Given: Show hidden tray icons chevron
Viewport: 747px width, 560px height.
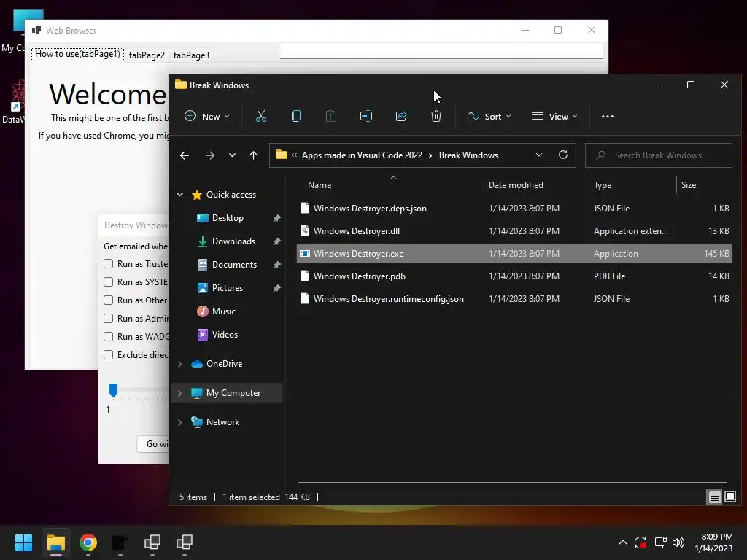Looking at the screenshot, I should point(623,542).
